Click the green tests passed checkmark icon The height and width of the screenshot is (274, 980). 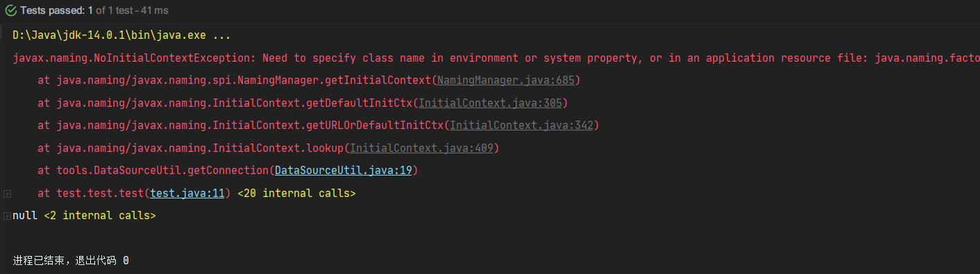12,11
